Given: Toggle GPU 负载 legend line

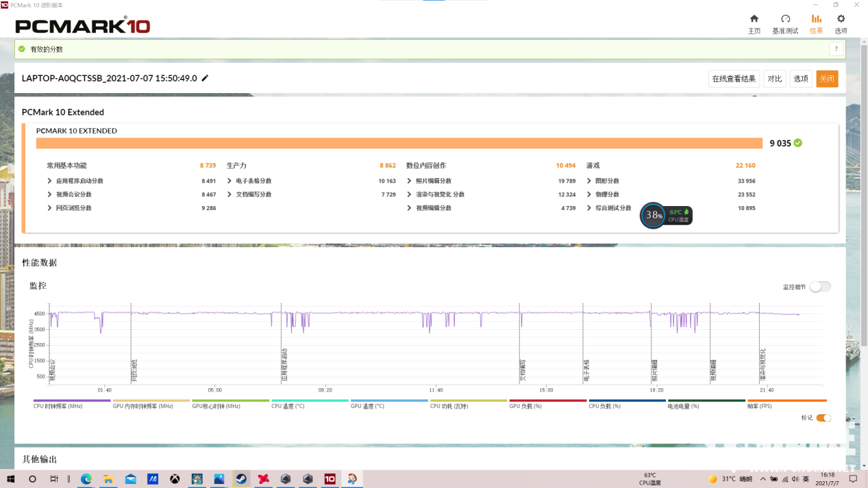Looking at the screenshot, I should point(548,404).
